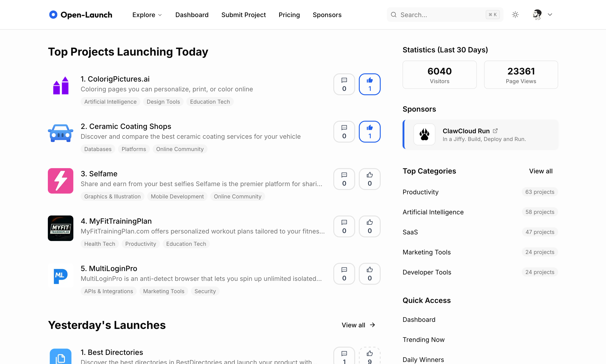The image size is (606, 364).
Task: Open comments for MyFitTrainingPlan
Action: pos(344,226)
